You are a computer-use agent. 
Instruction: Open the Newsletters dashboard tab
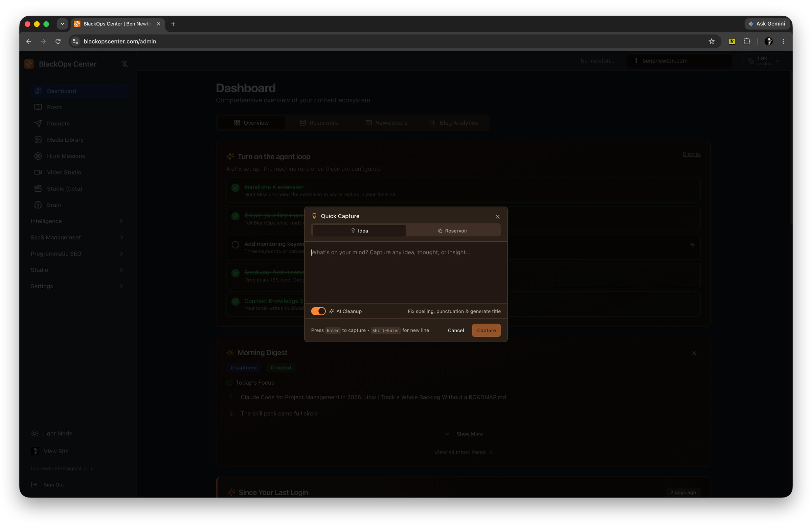click(386, 123)
